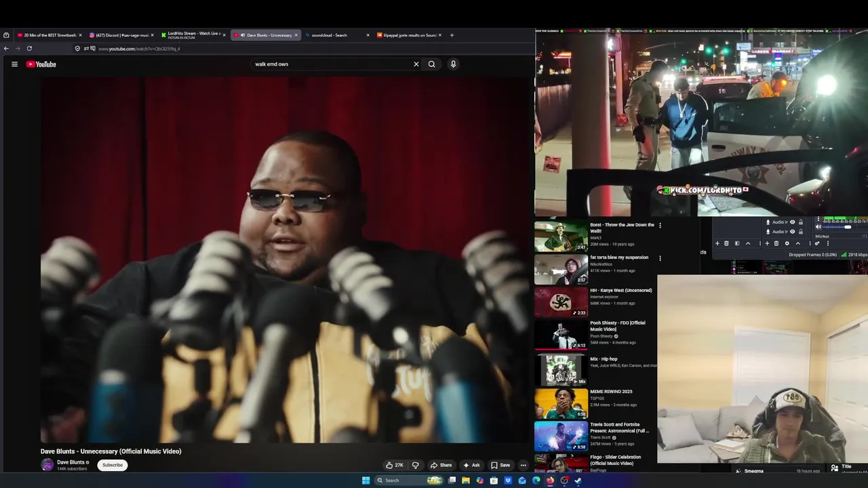Screen dimensions: 868x488
Task: Open Pooh Shiesty - FDO video thumbnail
Action: pyautogui.click(x=561, y=335)
